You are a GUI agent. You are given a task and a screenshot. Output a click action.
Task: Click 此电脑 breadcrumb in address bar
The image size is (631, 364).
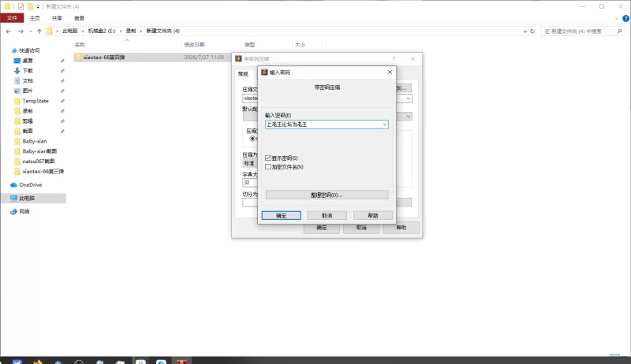[x=69, y=31]
